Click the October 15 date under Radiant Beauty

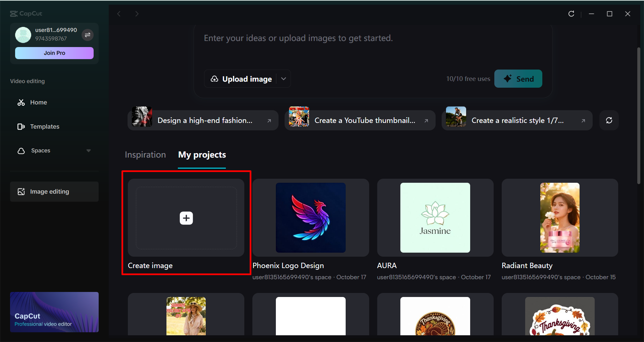coord(601,277)
